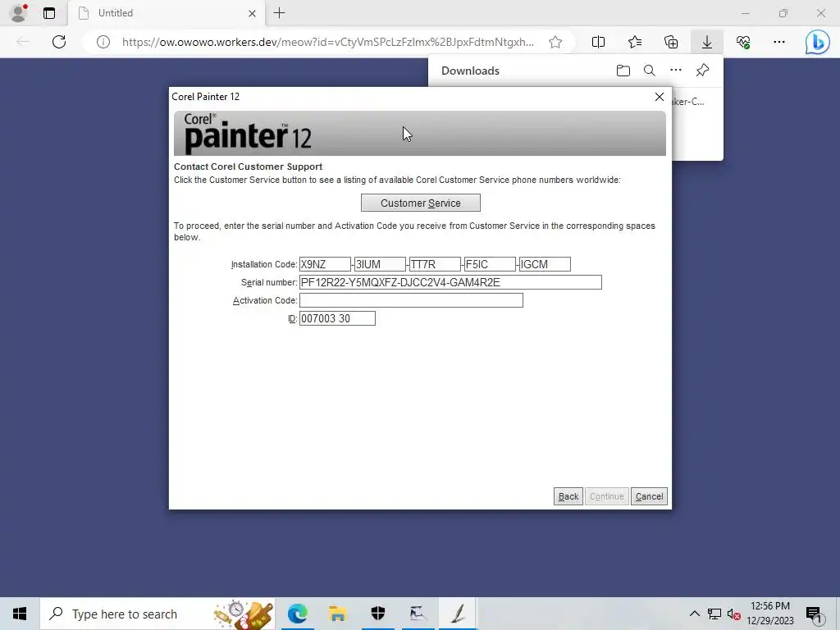Open Edge Settings and more menu
The height and width of the screenshot is (630, 840).
pyautogui.click(x=779, y=42)
